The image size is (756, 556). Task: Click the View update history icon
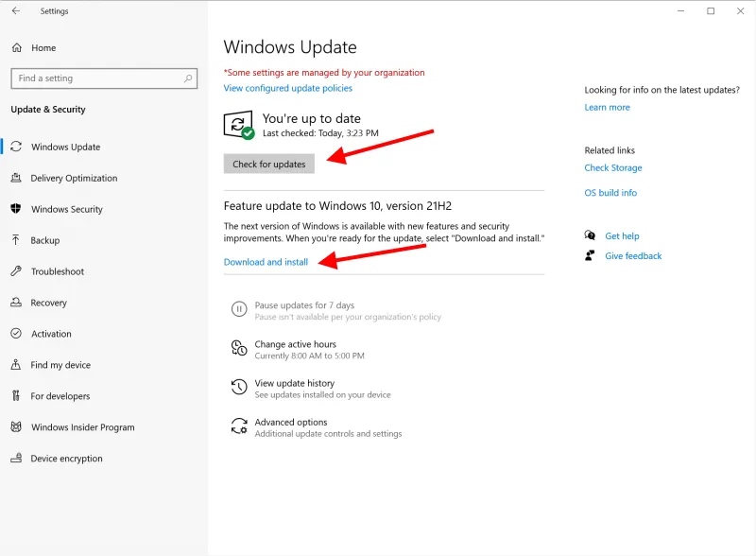239,387
